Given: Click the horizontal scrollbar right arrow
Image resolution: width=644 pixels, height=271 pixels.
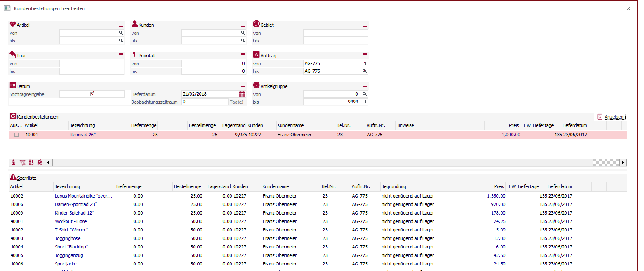Looking at the screenshot, I should [623, 162].
